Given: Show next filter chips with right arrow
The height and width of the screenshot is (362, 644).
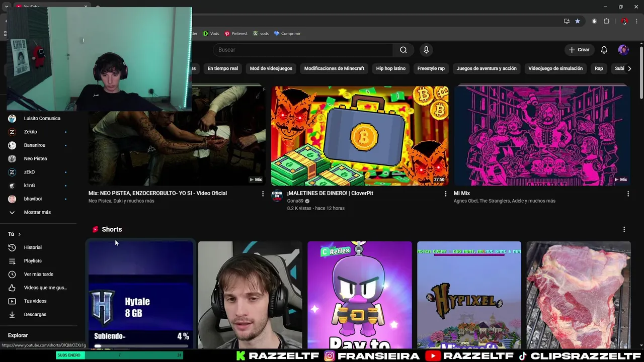Looking at the screenshot, I should (x=629, y=68).
